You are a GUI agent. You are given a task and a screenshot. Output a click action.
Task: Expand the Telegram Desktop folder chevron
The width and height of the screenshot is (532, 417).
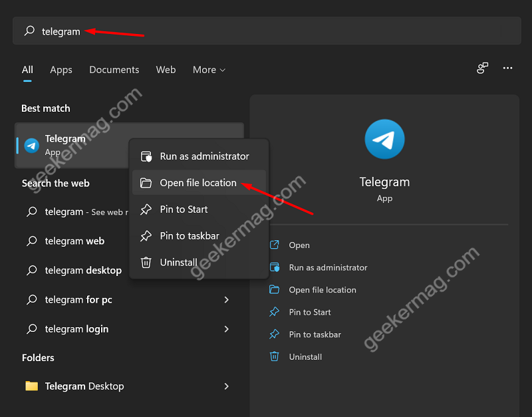(x=226, y=386)
